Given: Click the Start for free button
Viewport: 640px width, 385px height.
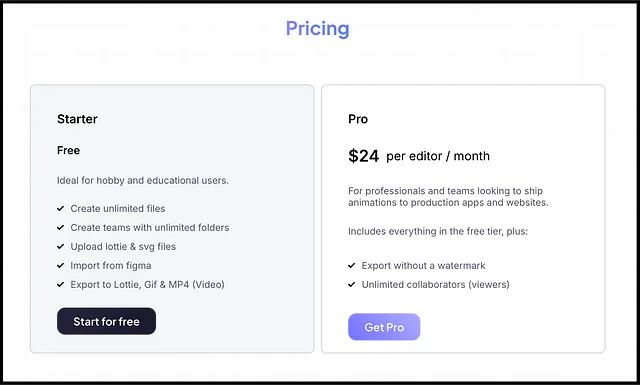Looking at the screenshot, I should [x=107, y=321].
